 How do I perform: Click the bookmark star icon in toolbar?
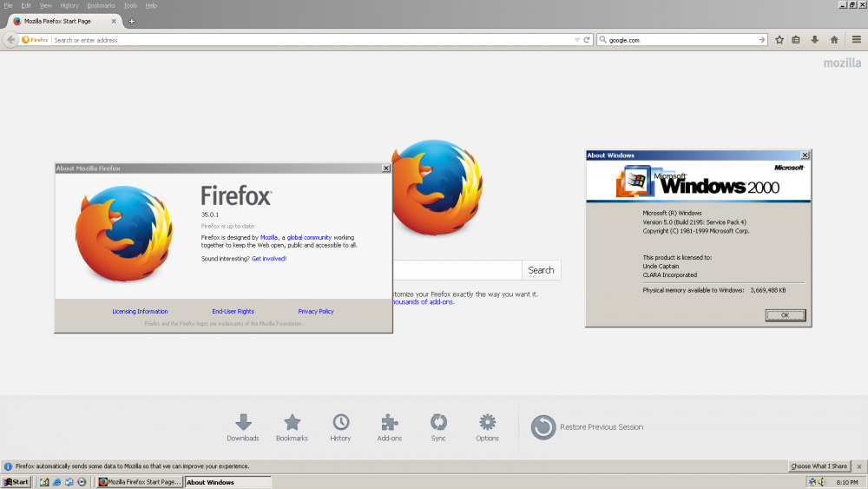click(x=779, y=40)
